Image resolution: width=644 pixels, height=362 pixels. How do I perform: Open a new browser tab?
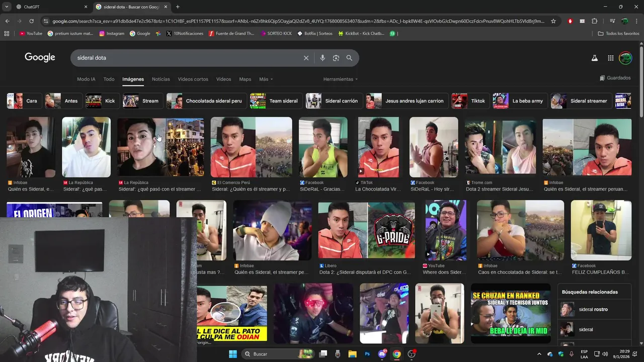point(178,7)
